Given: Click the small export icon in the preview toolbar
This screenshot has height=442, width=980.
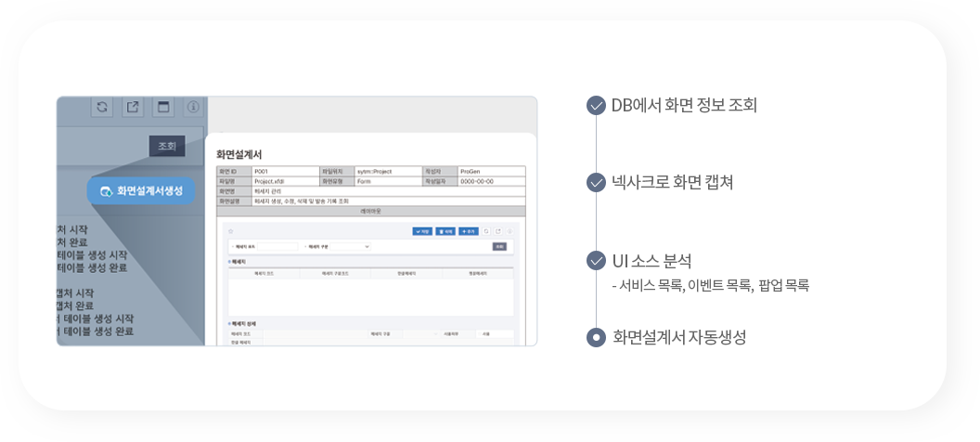Looking at the screenshot, I should click(498, 231).
